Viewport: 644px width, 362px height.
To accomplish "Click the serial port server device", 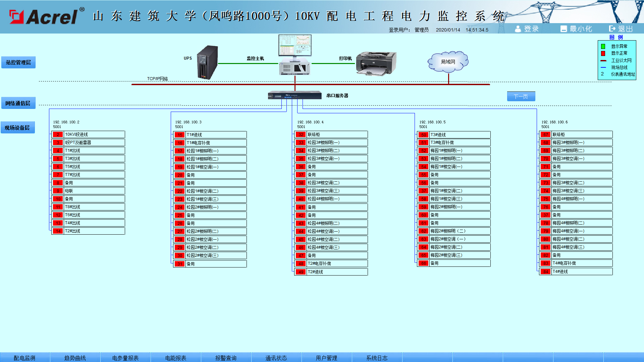I will [x=294, y=96].
